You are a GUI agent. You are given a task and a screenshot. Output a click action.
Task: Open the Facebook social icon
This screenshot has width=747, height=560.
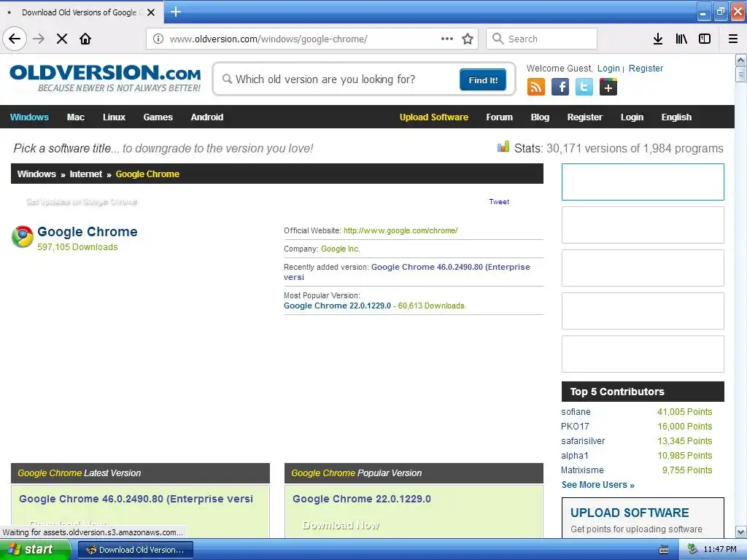(560, 87)
